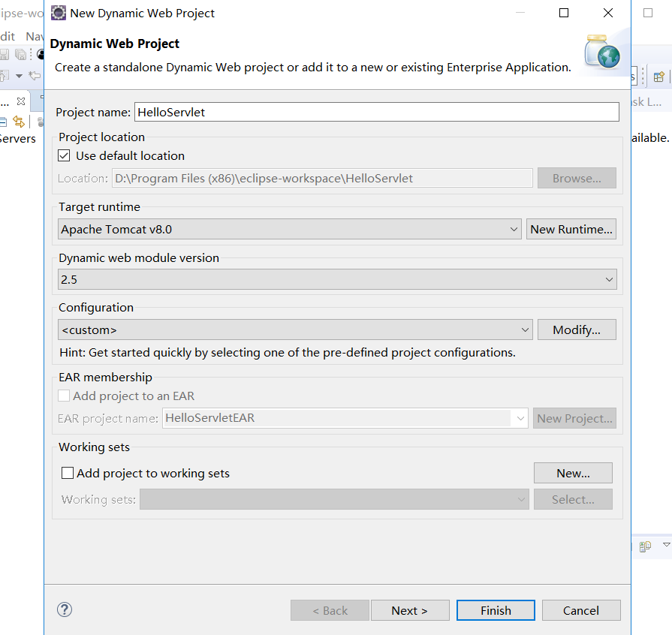The image size is (672, 635).
Task: Open Dynamic web module version dropdown
Action: point(337,279)
